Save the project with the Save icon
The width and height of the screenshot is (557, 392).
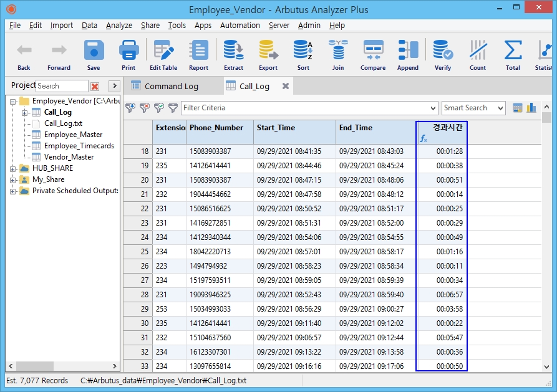(x=94, y=55)
